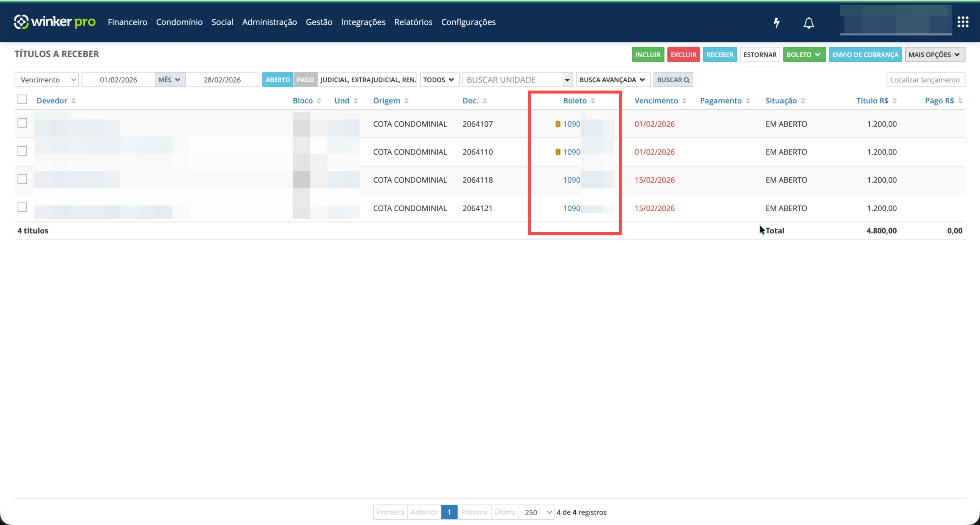Select the header select-all checkbox
Screen dimensions: 980x525
click(x=22, y=99)
